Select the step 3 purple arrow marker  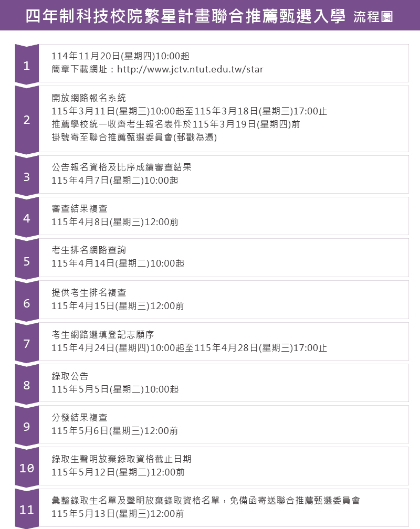tap(27, 177)
